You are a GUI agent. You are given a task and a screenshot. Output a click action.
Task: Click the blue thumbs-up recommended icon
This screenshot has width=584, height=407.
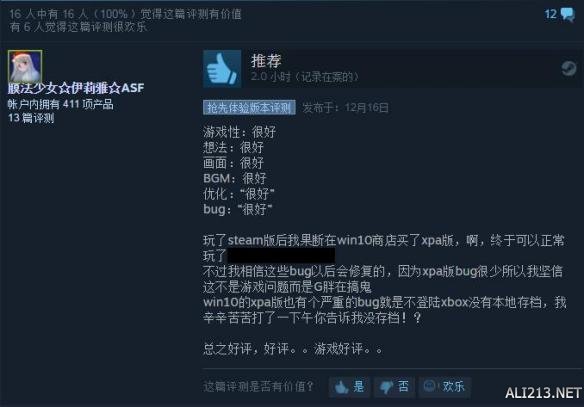pos(222,69)
